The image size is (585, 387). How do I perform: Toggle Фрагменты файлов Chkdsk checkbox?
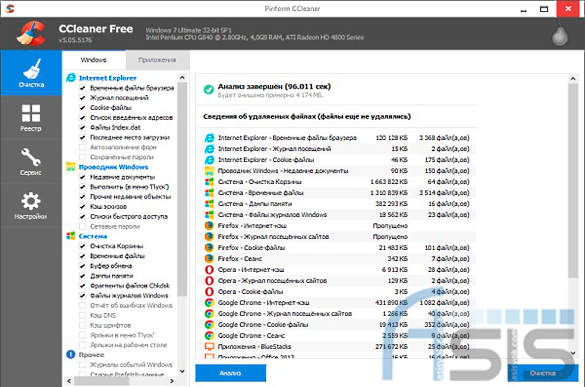tap(82, 285)
